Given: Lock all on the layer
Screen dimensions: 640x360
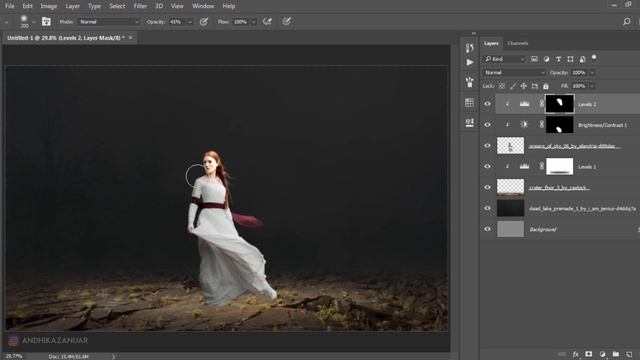Looking at the screenshot, I should point(546,86).
